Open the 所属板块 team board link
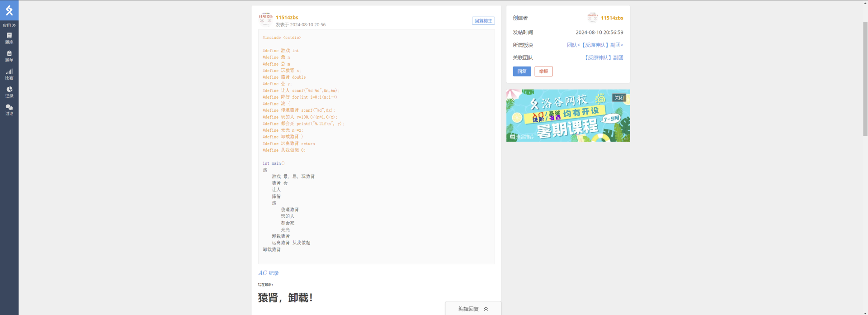The height and width of the screenshot is (315, 868). 595,45
